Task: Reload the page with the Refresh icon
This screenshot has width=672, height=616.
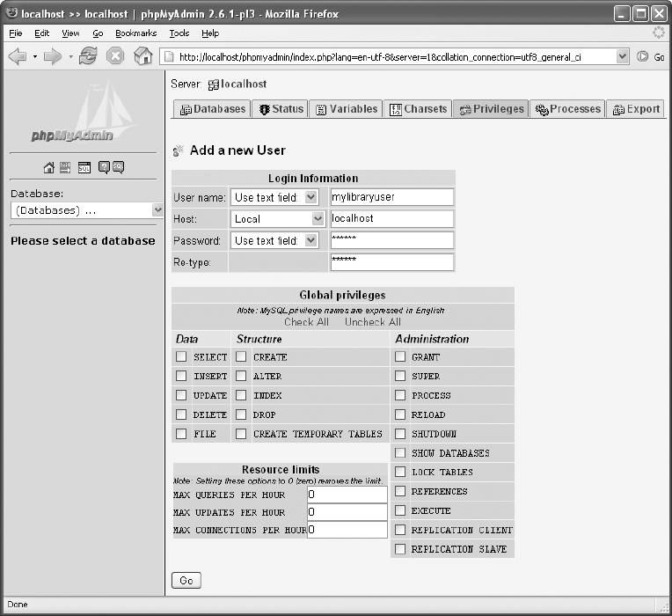Action: pos(88,56)
